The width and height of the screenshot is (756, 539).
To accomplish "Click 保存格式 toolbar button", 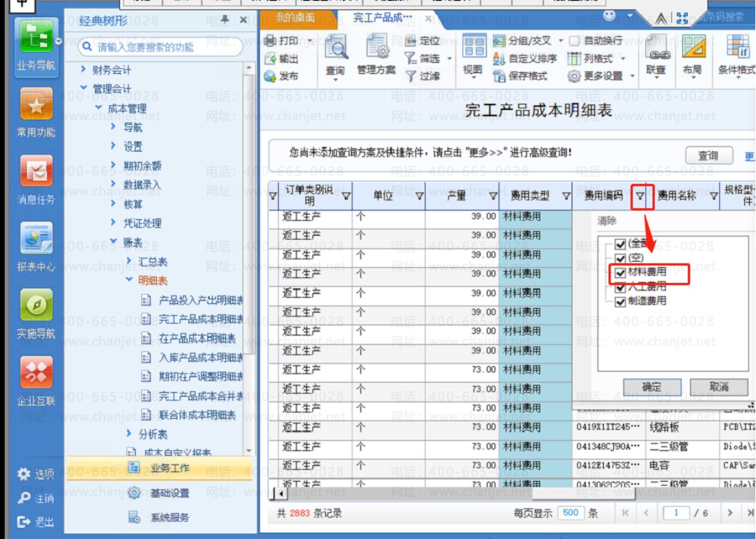I will [520, 77].
